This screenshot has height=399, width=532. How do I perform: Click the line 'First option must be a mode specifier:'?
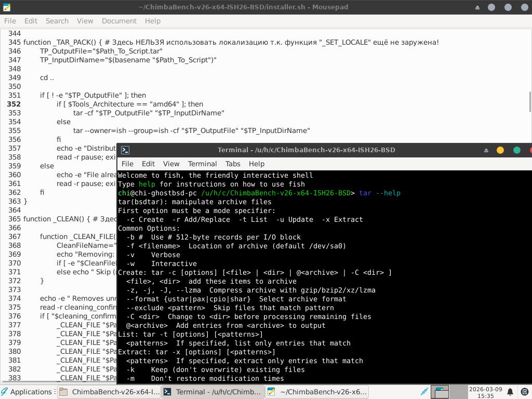[x=197, y=211]
